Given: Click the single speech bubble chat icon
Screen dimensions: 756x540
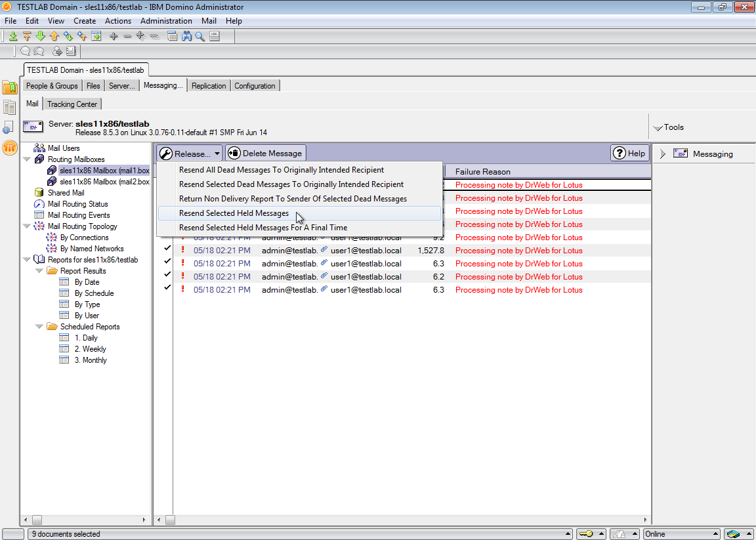Looking at the screenshot, I should [25, 51].
